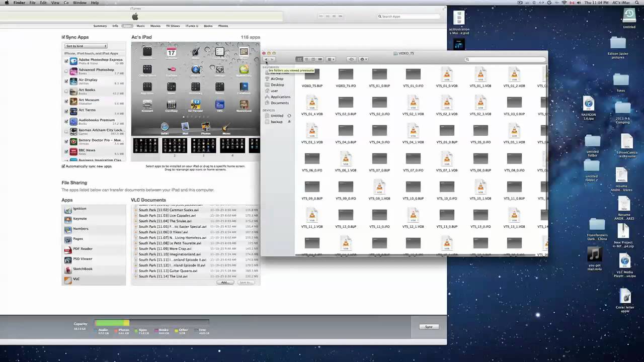
Task: Select VTS_02_1.VOB in Finder window
Action: pos(413,106)
